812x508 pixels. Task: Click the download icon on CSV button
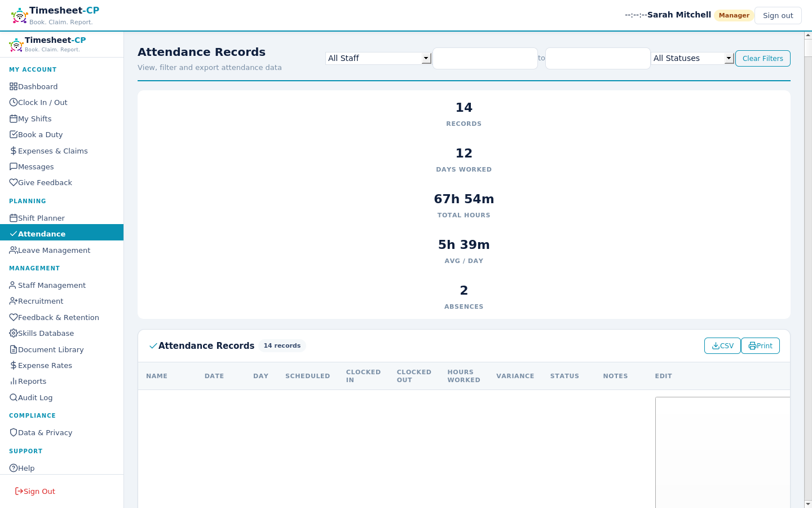point(716,346)
